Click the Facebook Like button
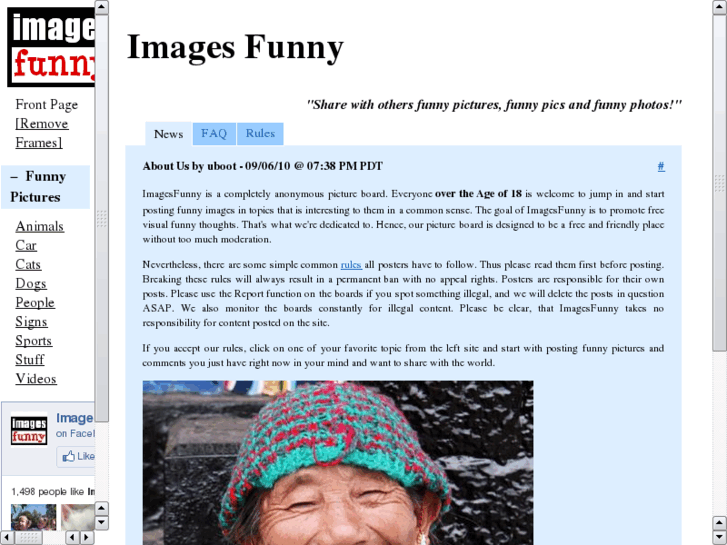 click(77, 456)
